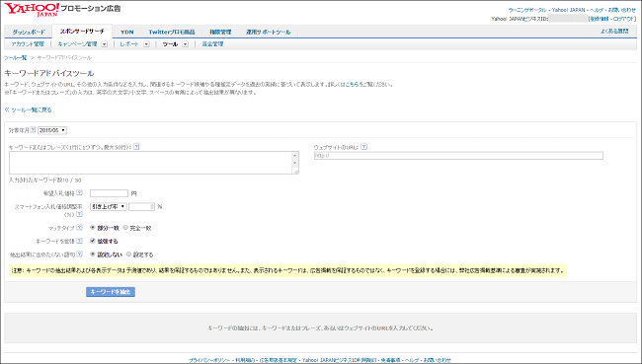
Task: Open help icon beside マッチタイプ label
Action: click(x=79, y=228)
